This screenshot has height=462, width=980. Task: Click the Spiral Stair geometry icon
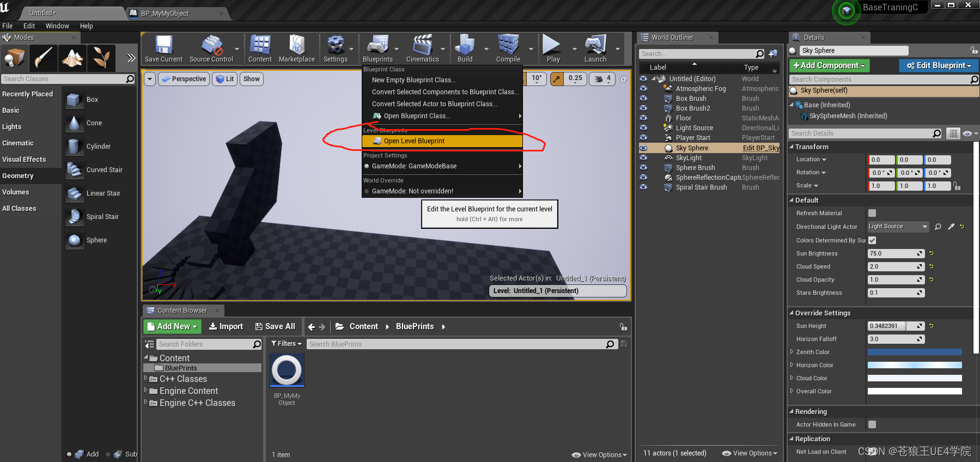(x=74, y=217)
